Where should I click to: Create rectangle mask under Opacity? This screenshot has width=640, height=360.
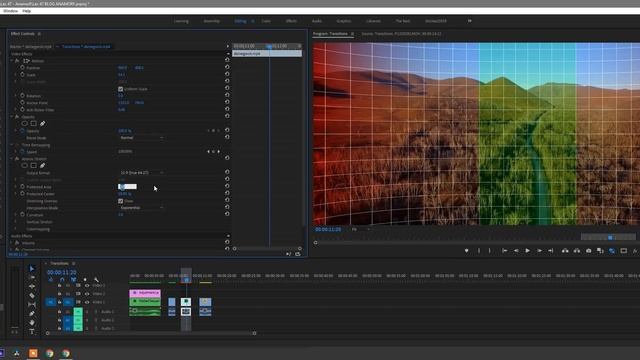click(33, 123)
